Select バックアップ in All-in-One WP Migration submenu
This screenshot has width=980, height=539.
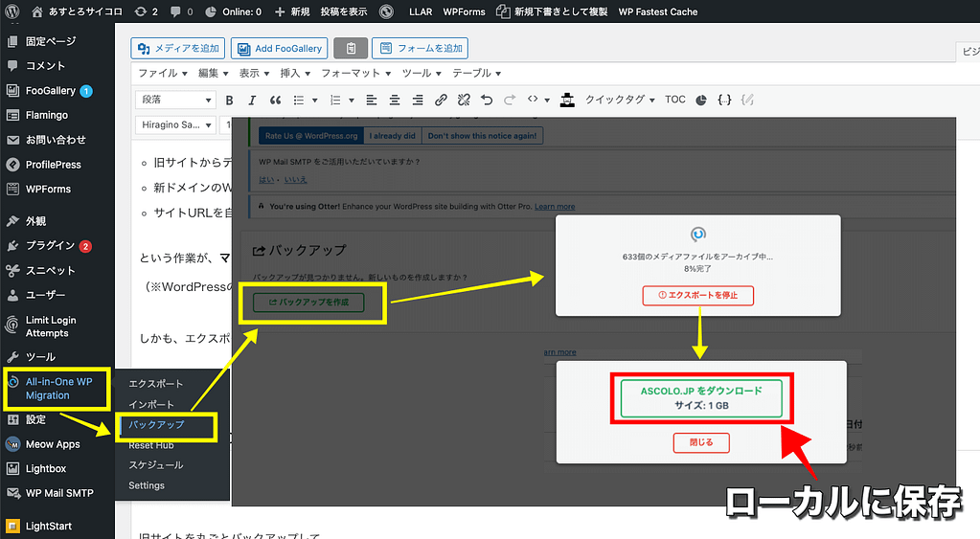[156, 424]
